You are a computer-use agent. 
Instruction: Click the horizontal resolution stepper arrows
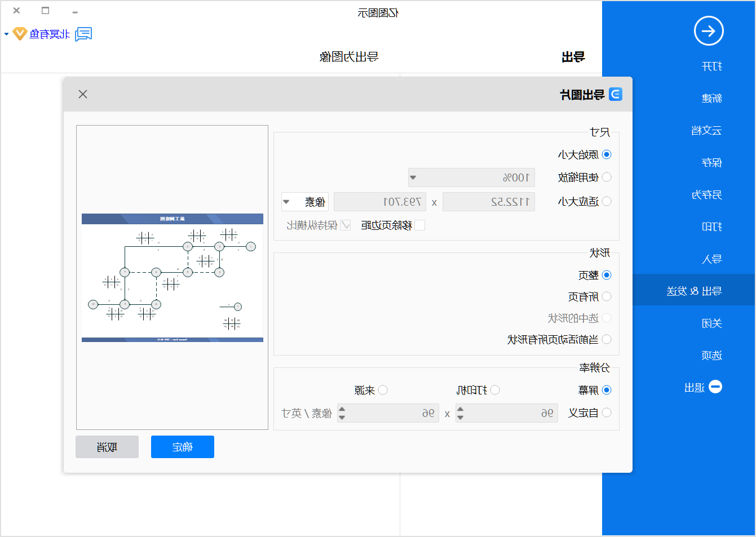coord(460,413)
